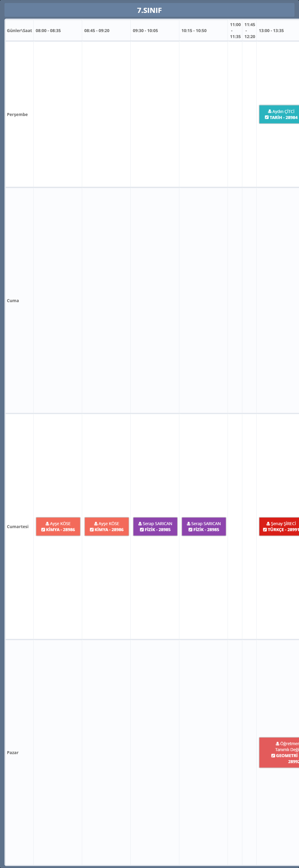
Task: Select the 7.SINIF class header bar
Action: pyautogui.click(x=149, y=10)
